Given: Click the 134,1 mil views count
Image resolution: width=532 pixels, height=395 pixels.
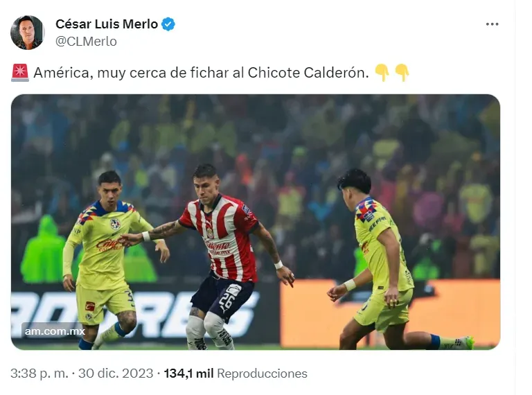Looking at the screenshot, I should click(188, 374).
